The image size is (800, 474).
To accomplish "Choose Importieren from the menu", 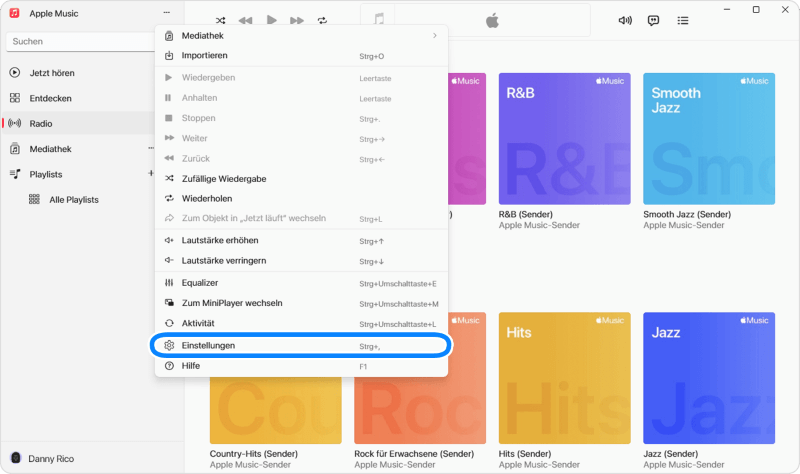I will 302,56.
